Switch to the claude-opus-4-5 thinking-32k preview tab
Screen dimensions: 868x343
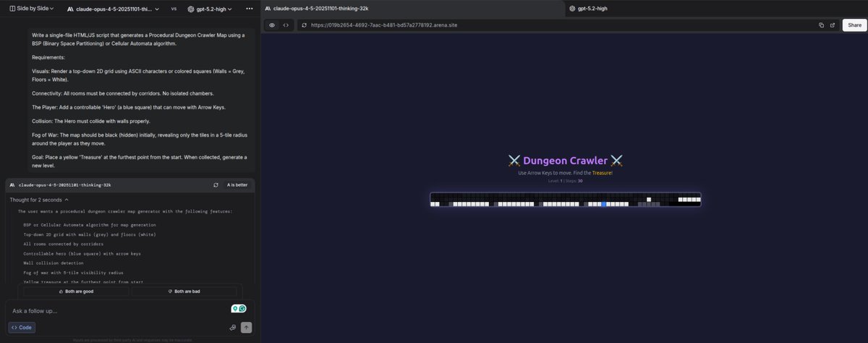(412, 8)
